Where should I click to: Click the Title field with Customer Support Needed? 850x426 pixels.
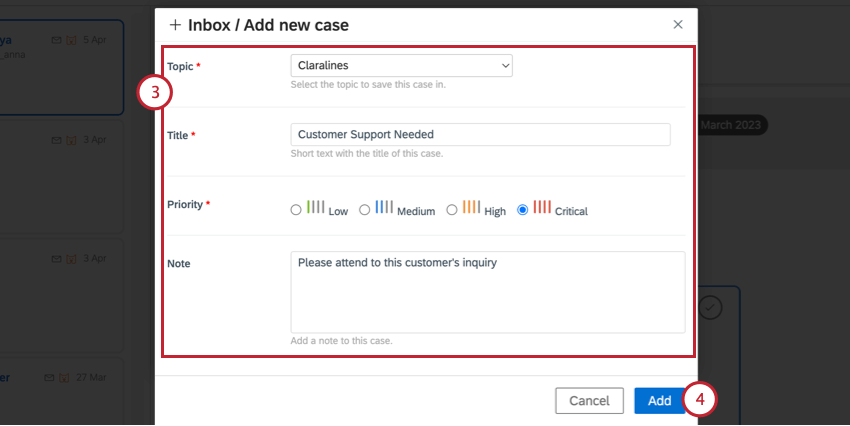[x=480, y=134]
